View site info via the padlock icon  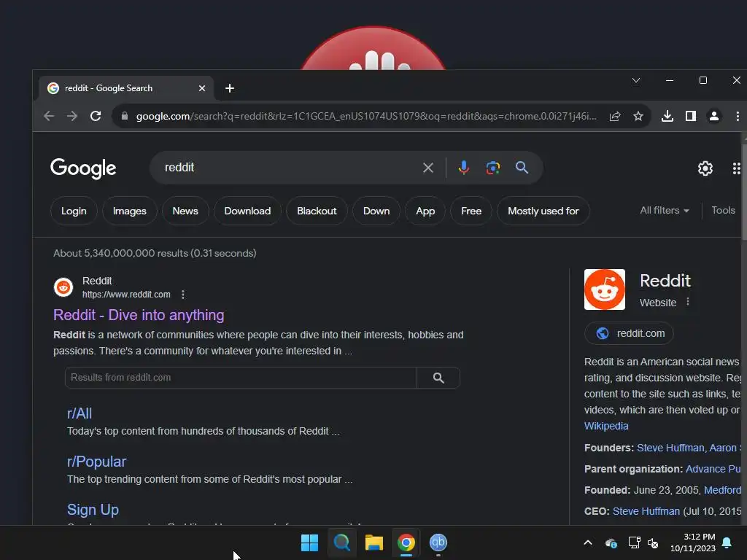tap(124, 116)
